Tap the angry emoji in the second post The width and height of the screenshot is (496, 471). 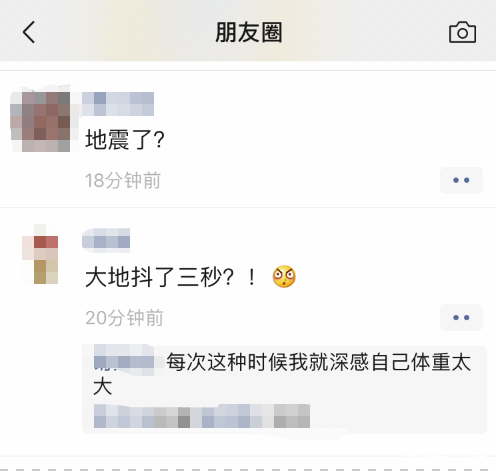(284, 277)
